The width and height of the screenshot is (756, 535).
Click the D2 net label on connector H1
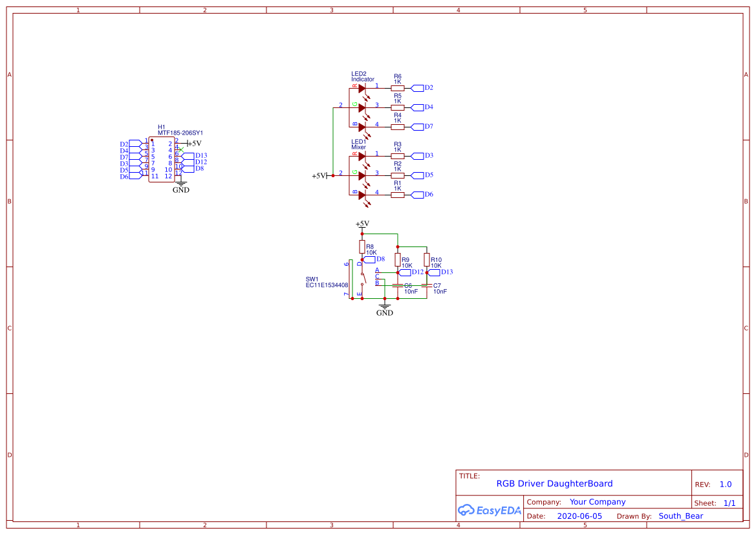tap(124, 144)
